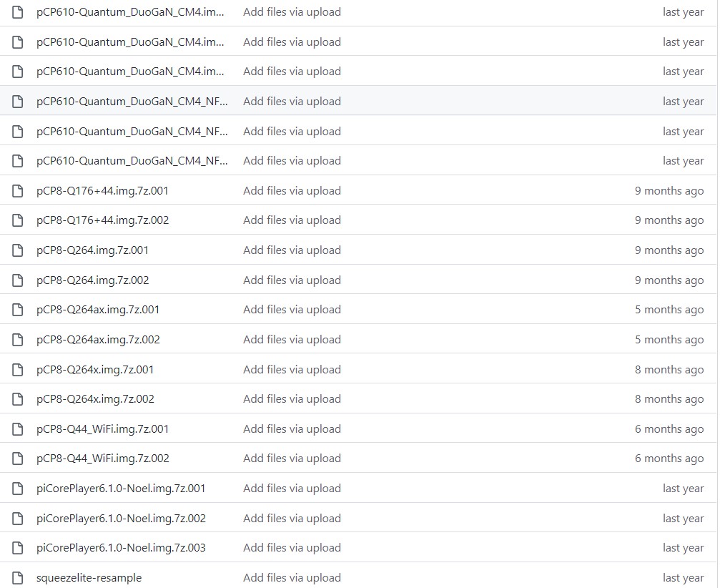Screen dimensions: 720x588
Task: Open pCP8-Q264.img.7z.002 file link
Action: [93, 280]
